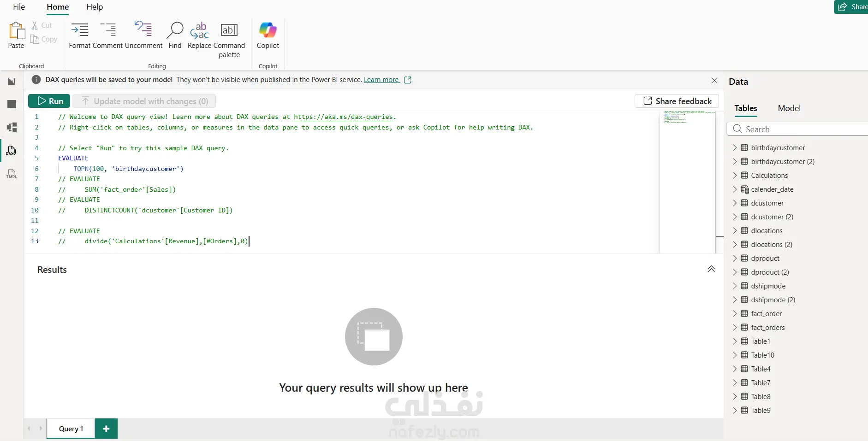Click Update model with changes button
This screenshot has height=441, width=868.
(x=145, y=101)
